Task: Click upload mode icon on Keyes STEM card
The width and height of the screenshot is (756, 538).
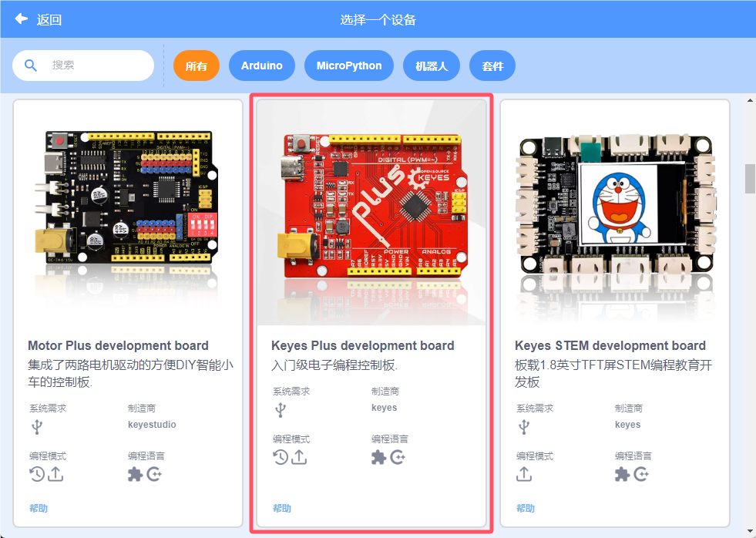Action: tap(524, 474)
